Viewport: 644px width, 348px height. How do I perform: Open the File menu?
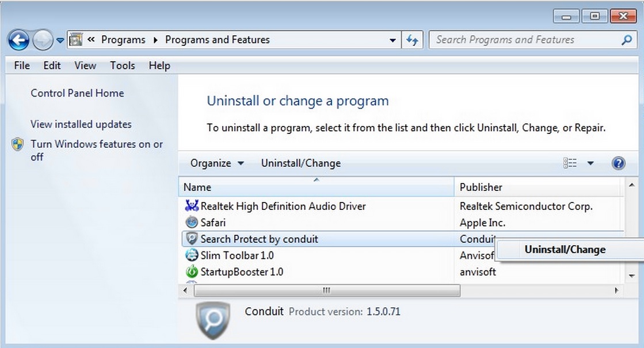coord(22,66)
